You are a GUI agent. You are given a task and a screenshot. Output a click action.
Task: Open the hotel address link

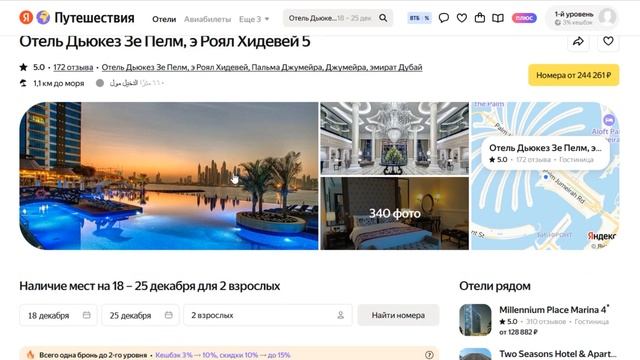(x=262, y=67)
